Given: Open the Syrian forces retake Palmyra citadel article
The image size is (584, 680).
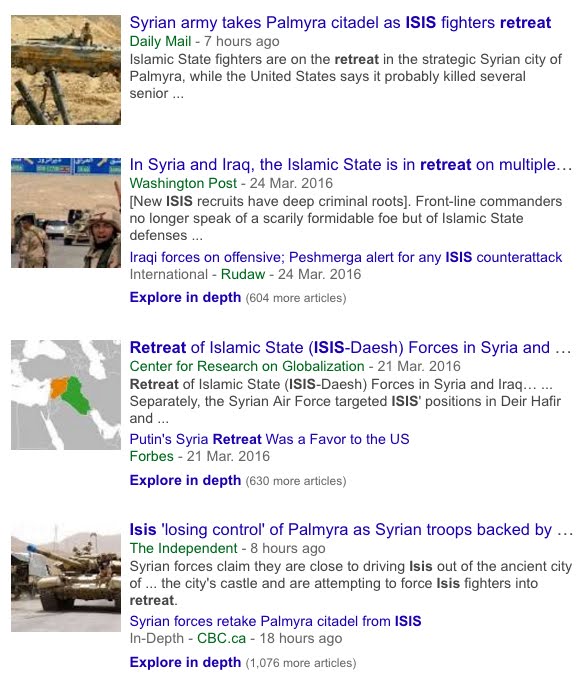Looking at the screenshot, I should [275, 621].
